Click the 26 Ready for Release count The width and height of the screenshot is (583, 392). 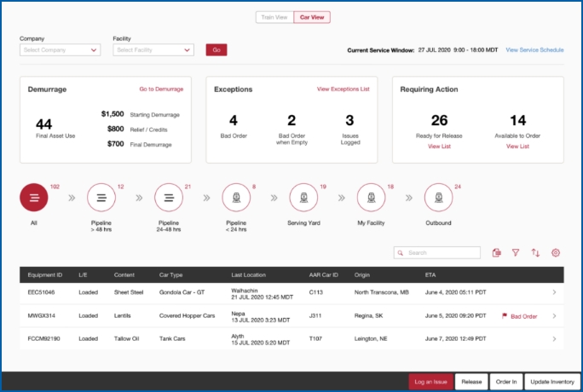pos(439,120)
